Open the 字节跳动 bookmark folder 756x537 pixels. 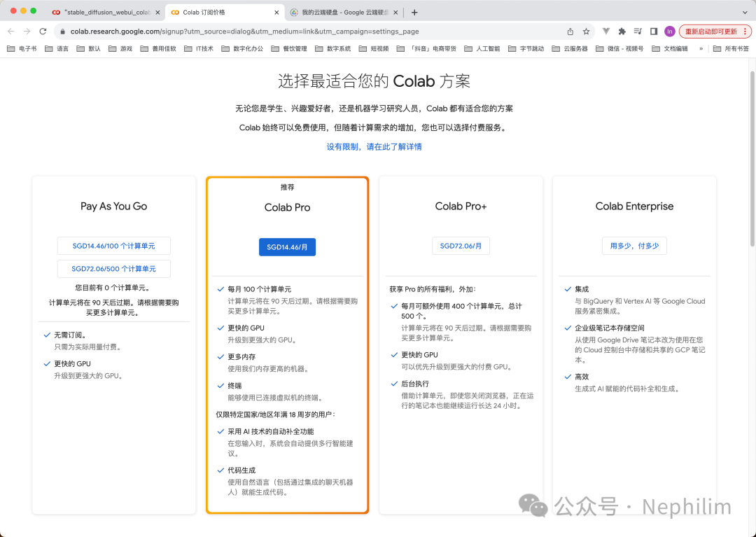point(526,49)
